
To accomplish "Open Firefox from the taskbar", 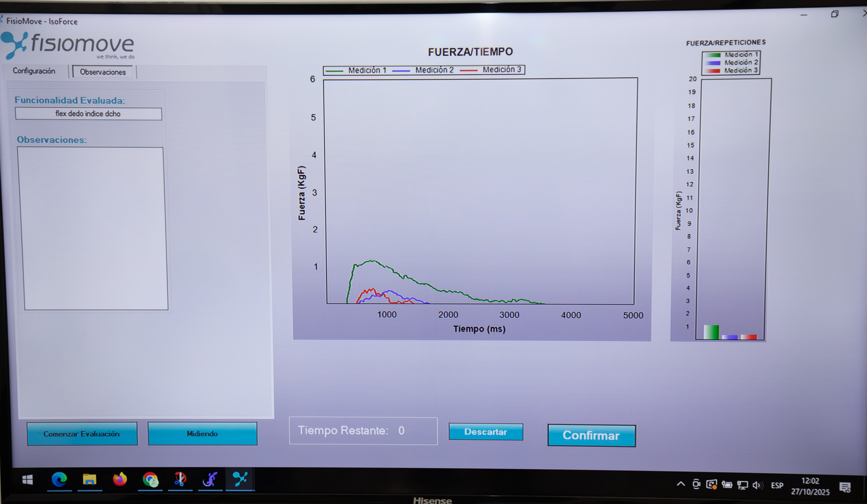I will (120, 480).
